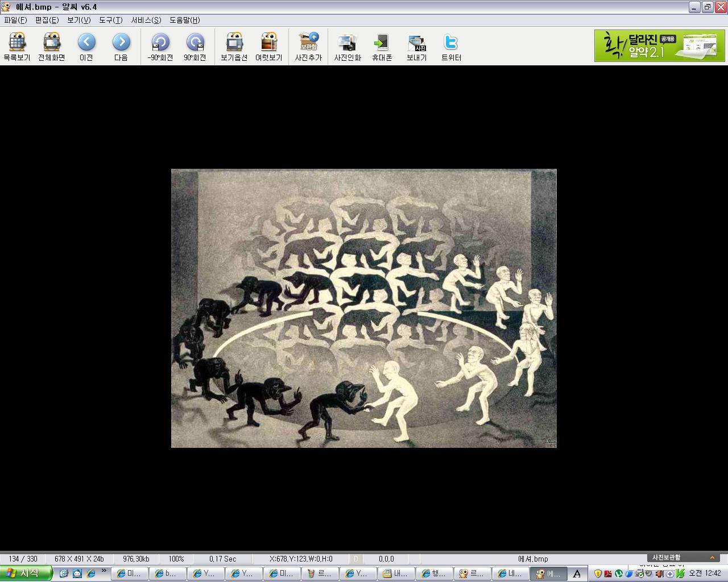Rotate the image 90 degrees clockwise
The image size is (728, 582).
(195, 47)
